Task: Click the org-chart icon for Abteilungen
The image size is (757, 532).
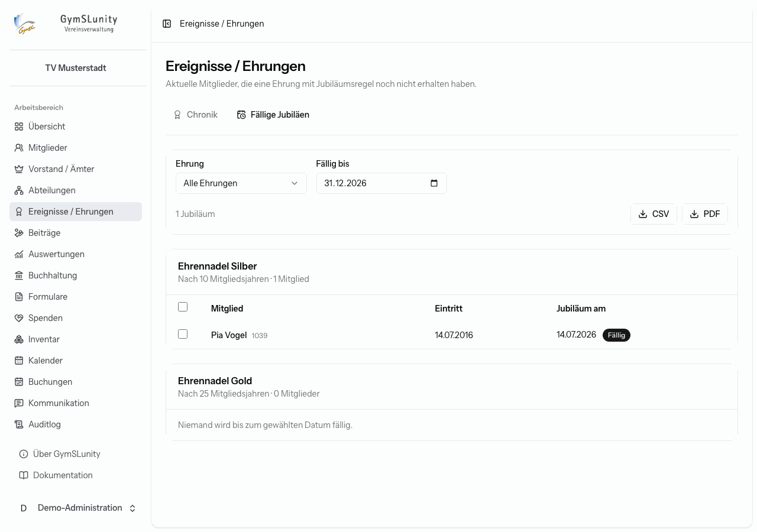Action: click(x=19, y=190)
